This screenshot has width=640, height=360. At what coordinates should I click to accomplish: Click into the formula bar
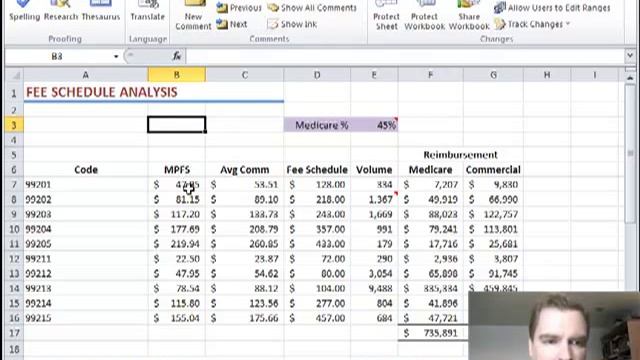click(x=405, y=56)
